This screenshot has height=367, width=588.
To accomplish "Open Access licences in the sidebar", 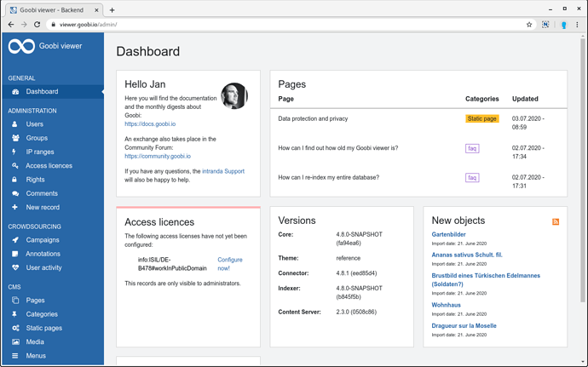I will coord(49,166).
